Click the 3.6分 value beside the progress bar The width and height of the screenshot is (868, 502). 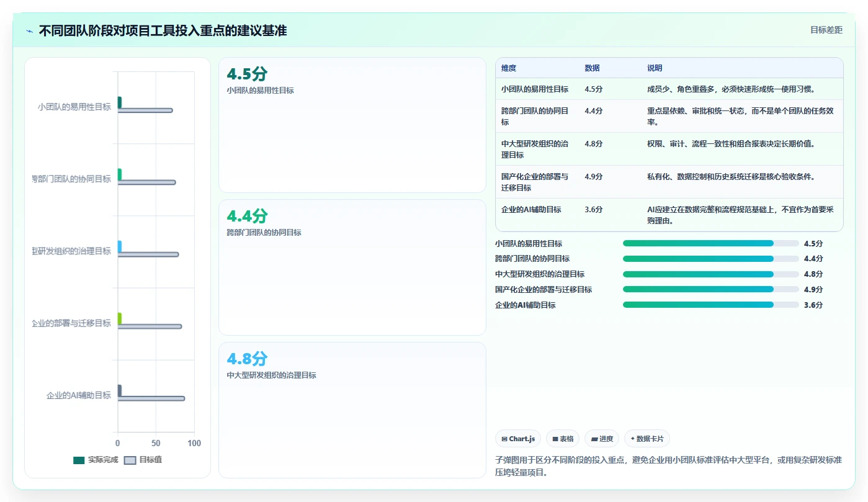tap(813, 305)
